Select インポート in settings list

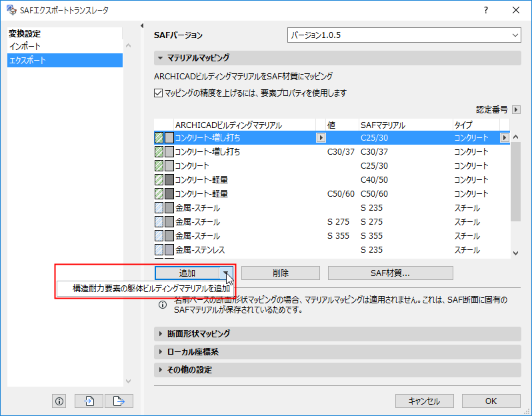[x=65, y=47]
